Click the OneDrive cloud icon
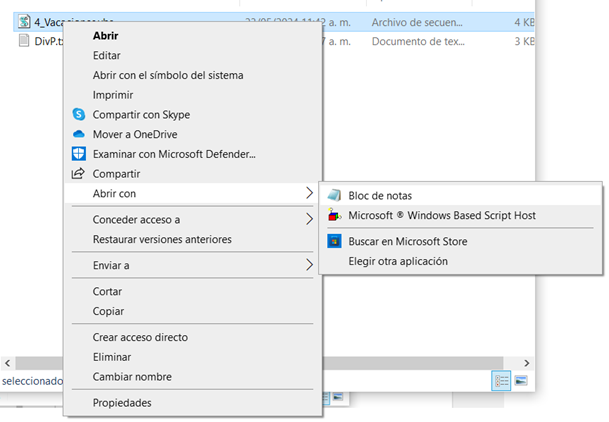The height and width of the screenshot is (422, 609). pyautogui.click(x=79, y=134)
